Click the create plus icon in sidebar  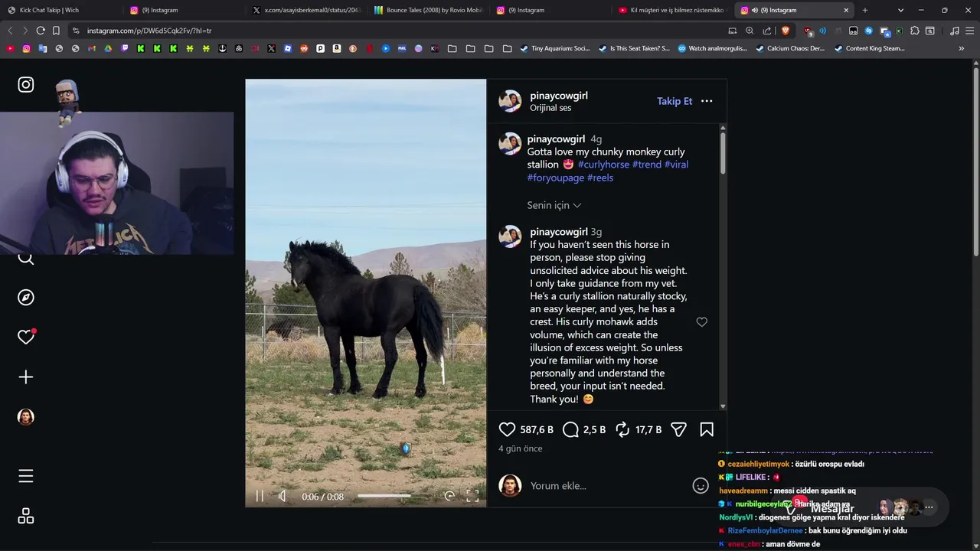tap(26, 377)
